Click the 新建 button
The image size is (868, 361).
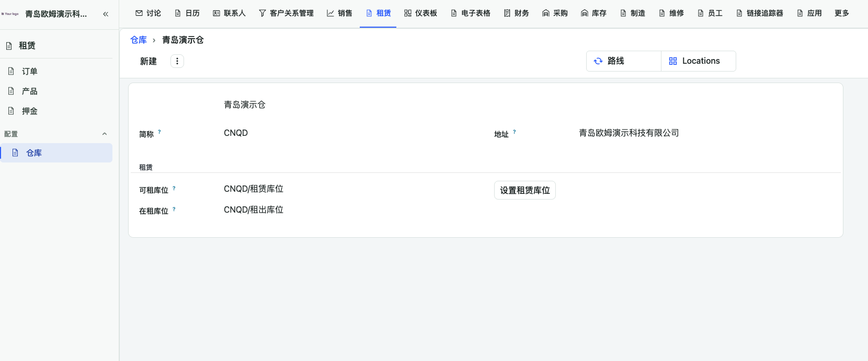tap(149, 61)
